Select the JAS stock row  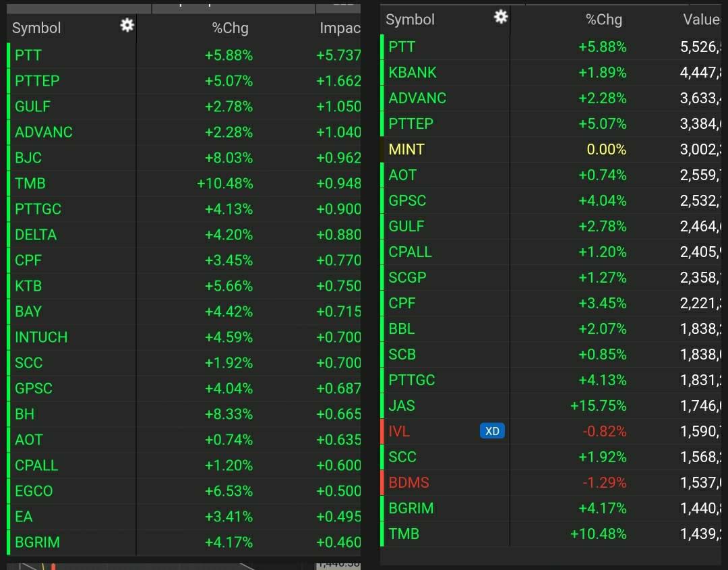402,405
